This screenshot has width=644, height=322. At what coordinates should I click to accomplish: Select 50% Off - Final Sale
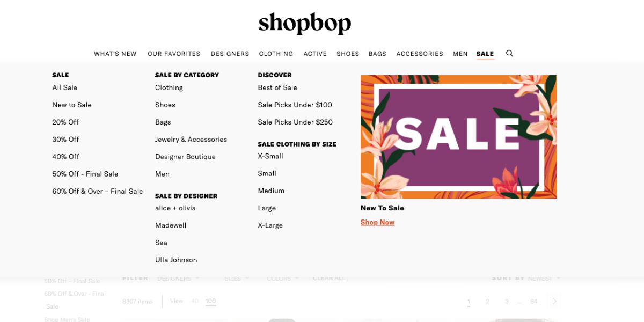point(85,174)
